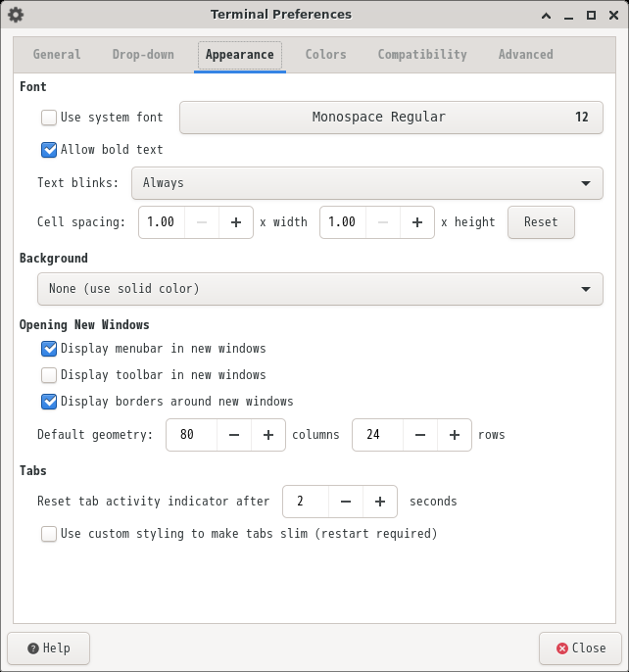
Task: Toggle custom styling for slim tabs
Action: click(x=49, y=534)
